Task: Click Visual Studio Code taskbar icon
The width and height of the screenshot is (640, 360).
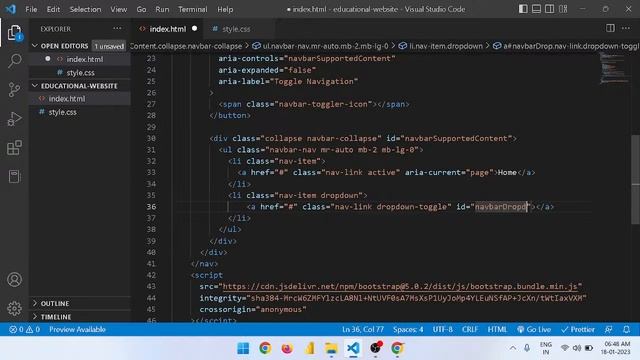Action: pos(353,348)
